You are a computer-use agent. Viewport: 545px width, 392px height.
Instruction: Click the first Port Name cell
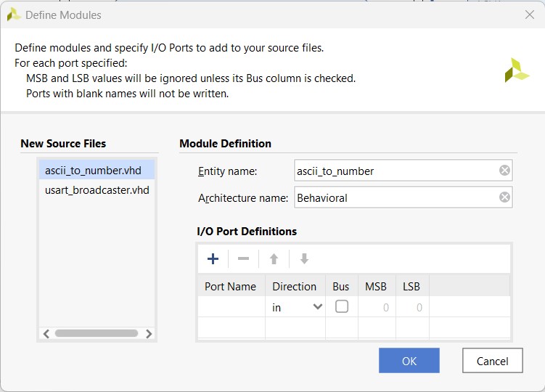tap(231, 307)
